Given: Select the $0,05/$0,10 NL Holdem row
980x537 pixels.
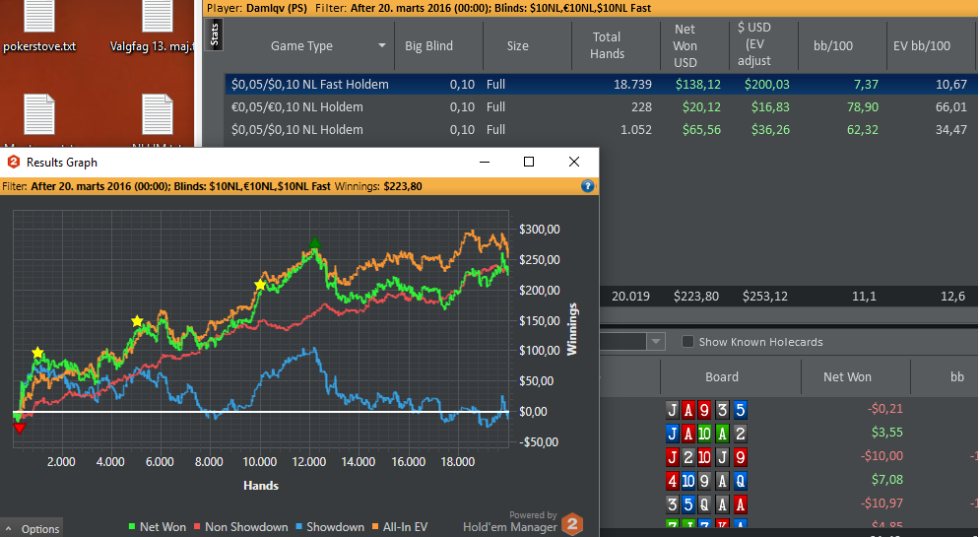Looking at the screenshot, I should pos(601,129).
